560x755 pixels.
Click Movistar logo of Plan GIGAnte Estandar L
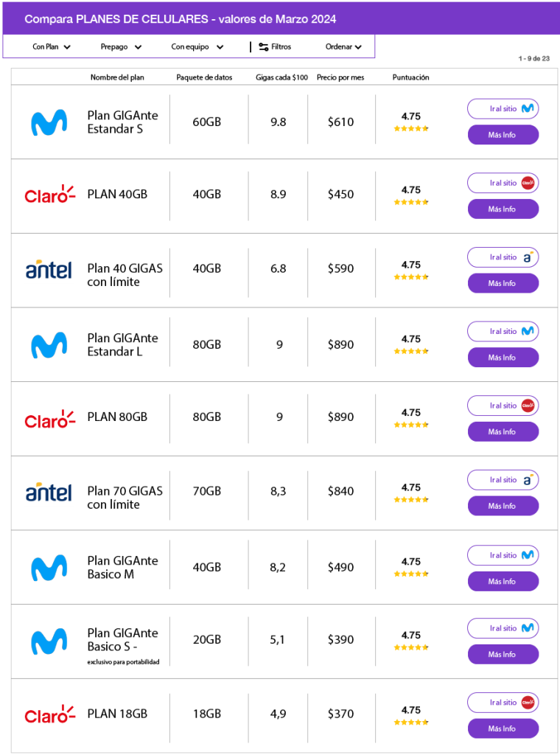pos(49,345)
